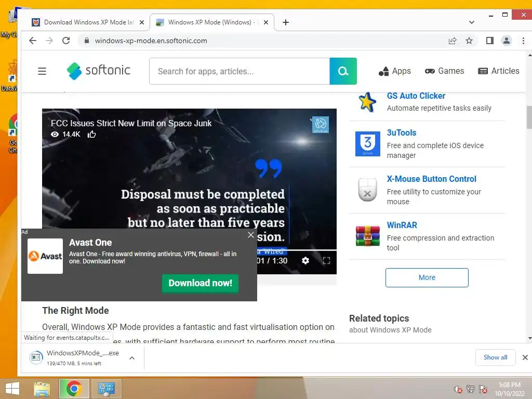
Task: Click the Avast logo in the ad
Action: coord(45,256)
